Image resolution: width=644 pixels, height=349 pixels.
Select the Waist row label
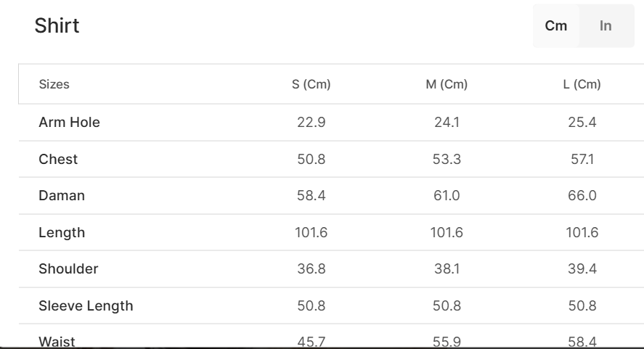[x=57, y=342]
